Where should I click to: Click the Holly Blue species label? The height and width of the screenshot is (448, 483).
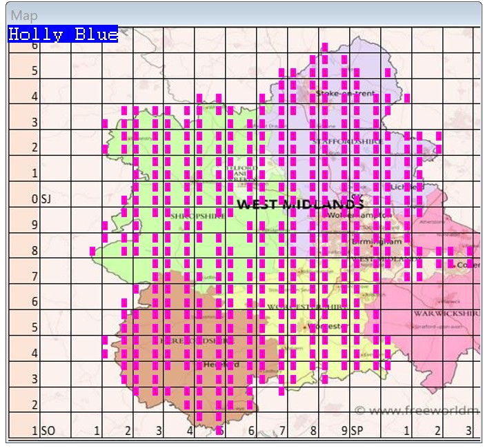(63, 34)
